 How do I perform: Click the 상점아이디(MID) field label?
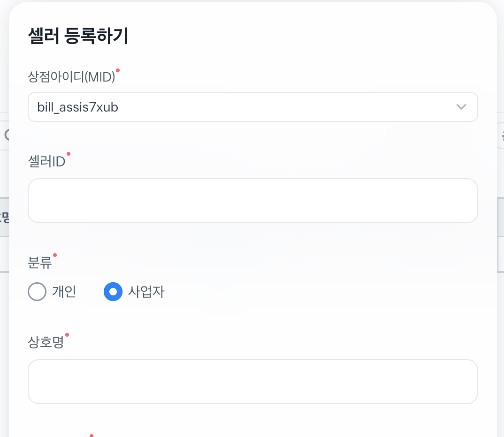click(71, 77)
